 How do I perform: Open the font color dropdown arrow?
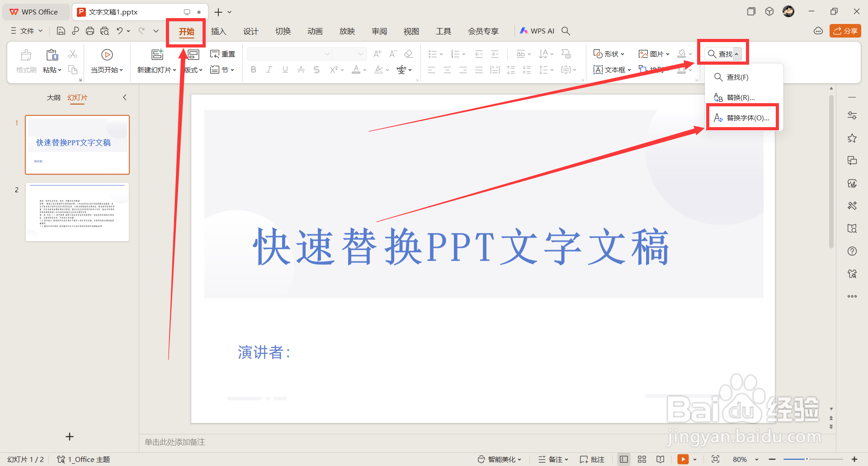pyautogui.click(x=365, y=70)
